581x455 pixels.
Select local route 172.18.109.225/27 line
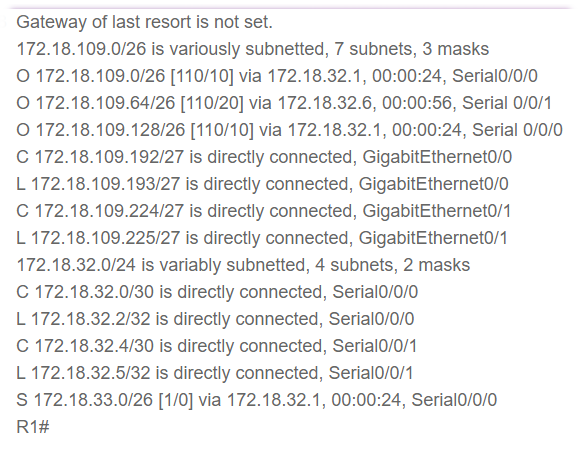(x=262, y=238)
